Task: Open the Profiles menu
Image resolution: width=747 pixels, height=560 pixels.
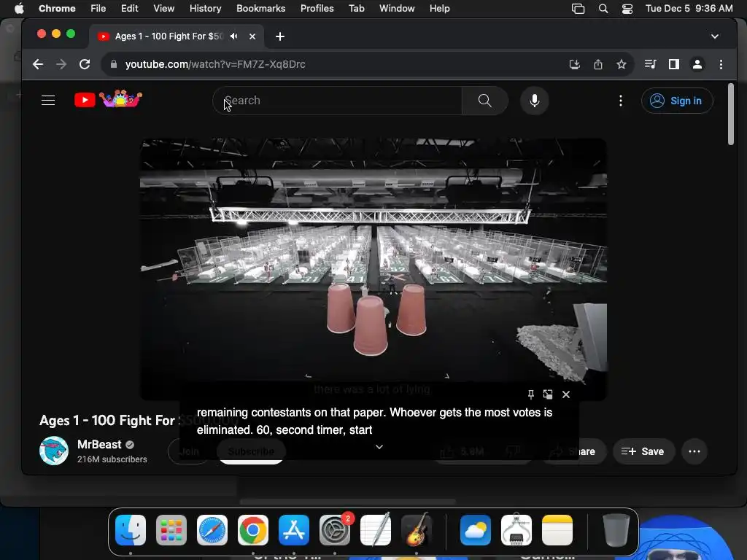Action: (317, 9)
